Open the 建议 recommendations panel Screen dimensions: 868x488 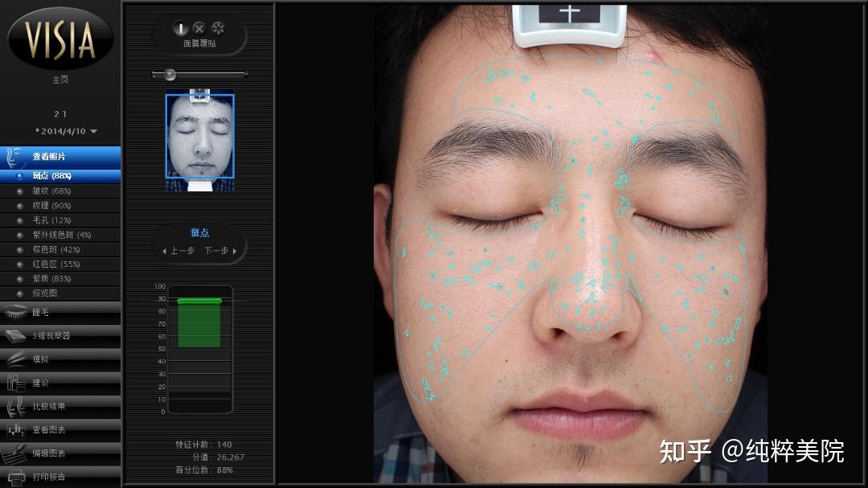(40, 382)
